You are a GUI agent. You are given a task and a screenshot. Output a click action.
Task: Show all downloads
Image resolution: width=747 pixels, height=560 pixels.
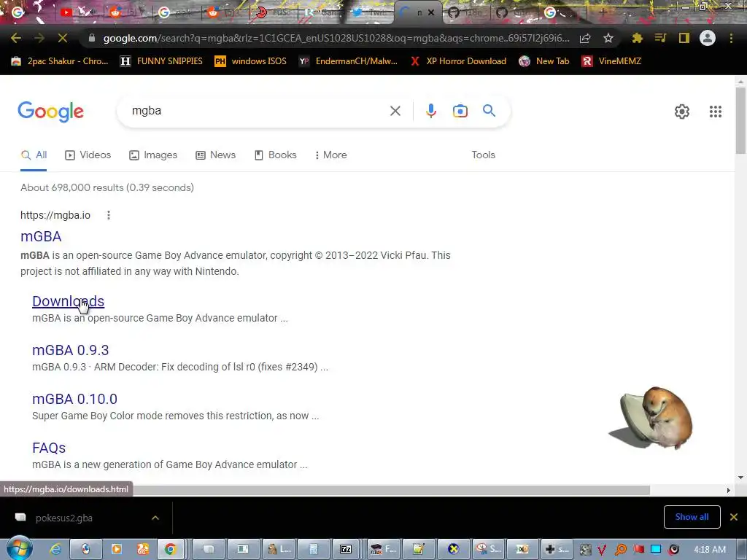(692, 517)
